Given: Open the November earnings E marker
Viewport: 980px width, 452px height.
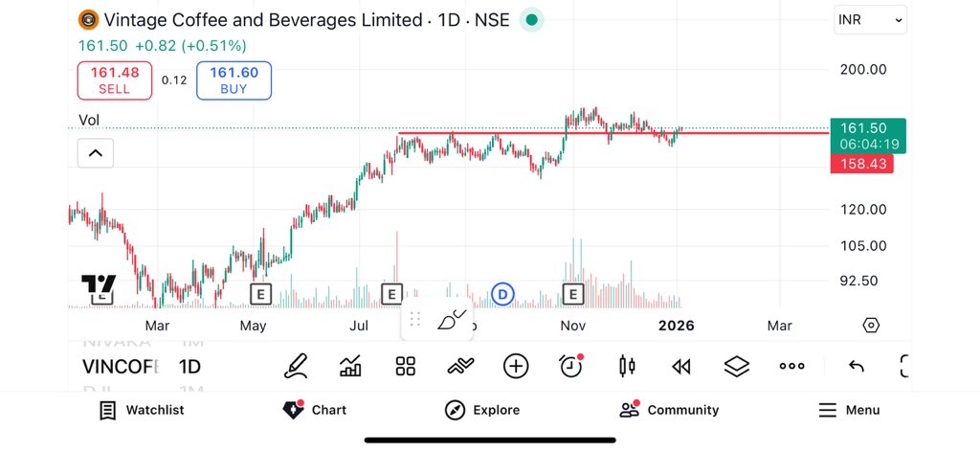Looking at the screenshot, I should [x=573, y=293].
